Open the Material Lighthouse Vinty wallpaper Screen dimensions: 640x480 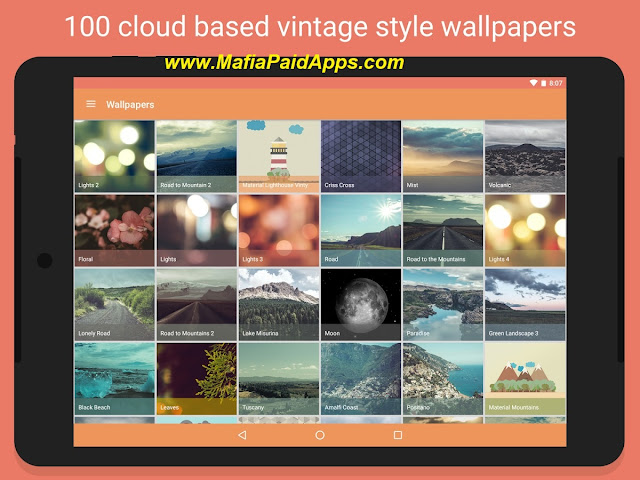[x=279, y=156]
